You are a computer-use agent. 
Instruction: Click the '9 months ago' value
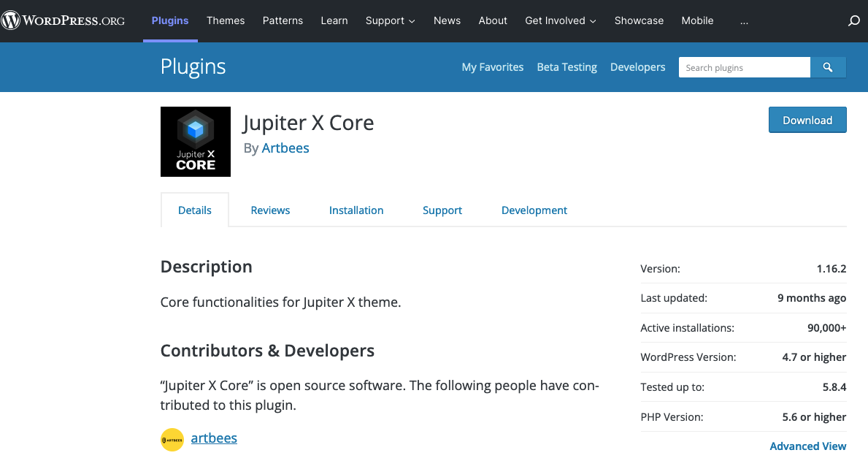(812, 298)
